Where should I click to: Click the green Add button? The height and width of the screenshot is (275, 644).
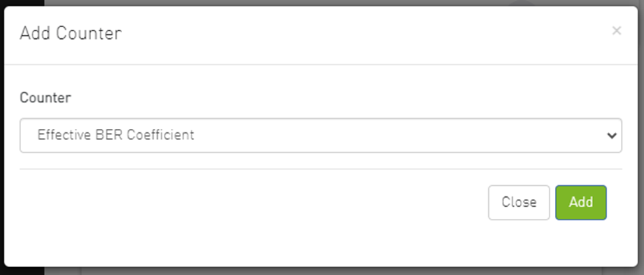581,202
